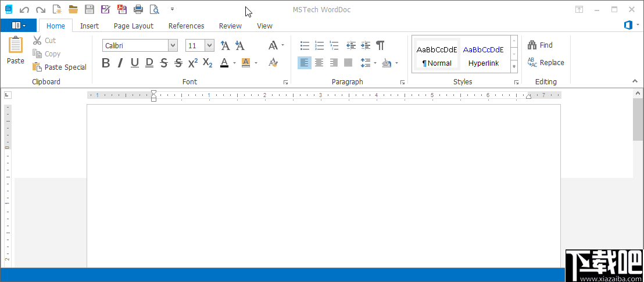
Task: Switch to the References tab
Action: [186, 26]
